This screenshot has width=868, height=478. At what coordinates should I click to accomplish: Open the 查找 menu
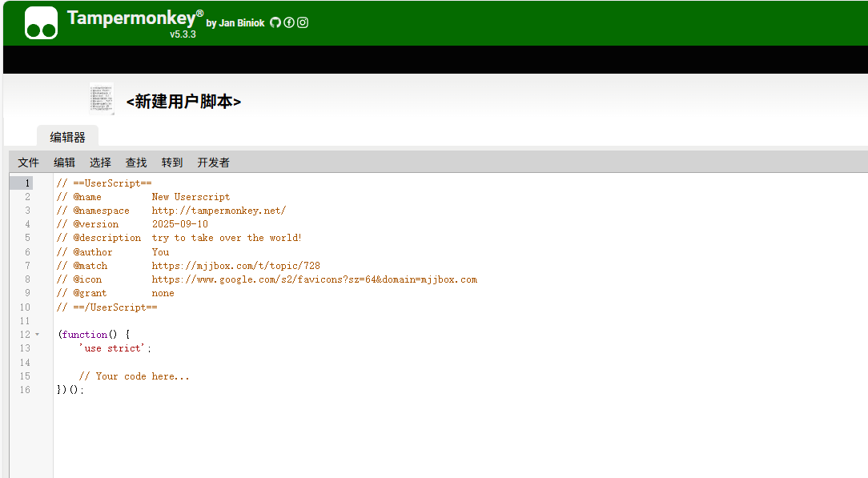click(x=137, y=163)
